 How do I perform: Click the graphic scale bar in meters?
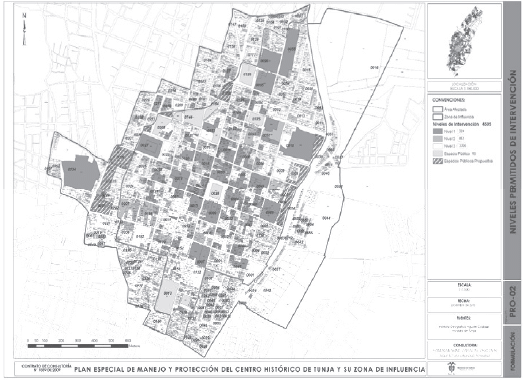pyautogui.click(x=78, y=346)
